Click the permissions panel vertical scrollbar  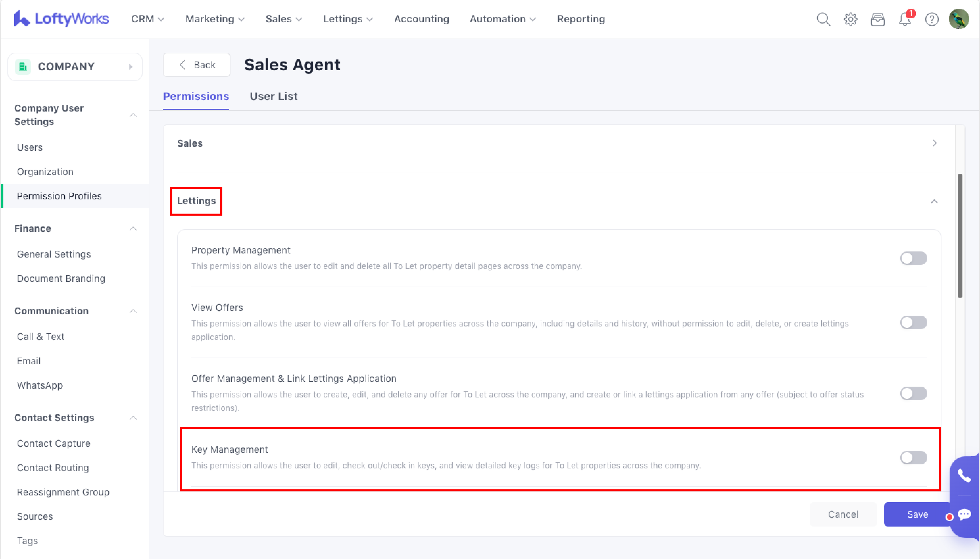(x=960, y=235)
